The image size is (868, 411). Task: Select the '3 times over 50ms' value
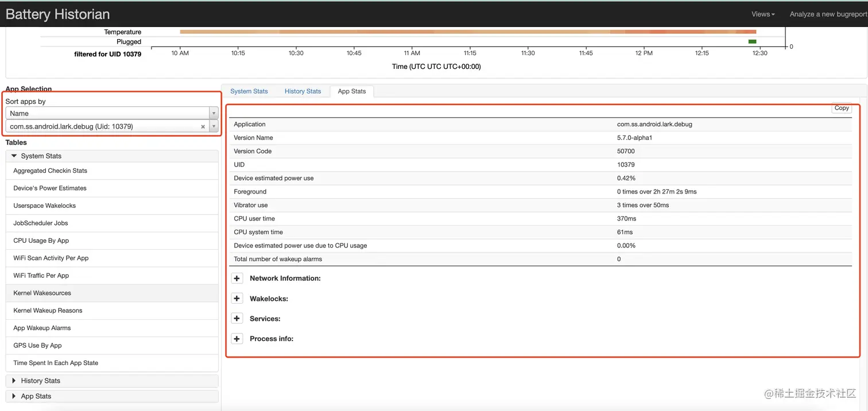[x=643, y=205]
